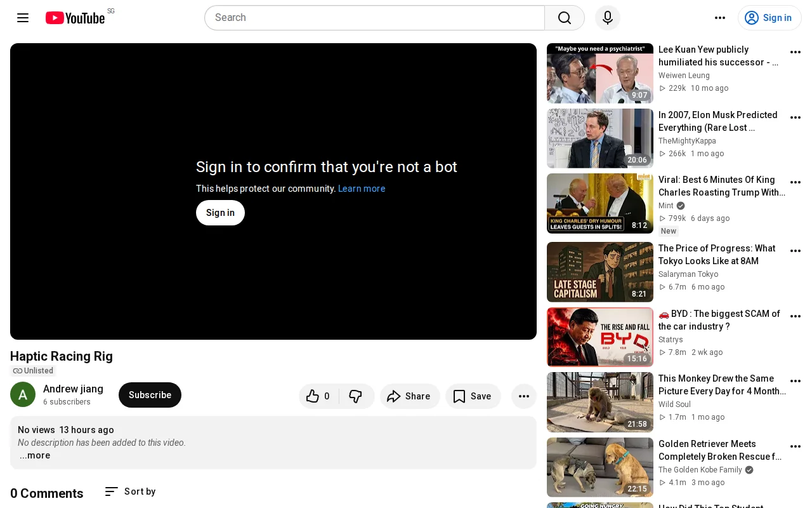Toggle Subscribe to Andrew jiang

(x=150, y=395)
